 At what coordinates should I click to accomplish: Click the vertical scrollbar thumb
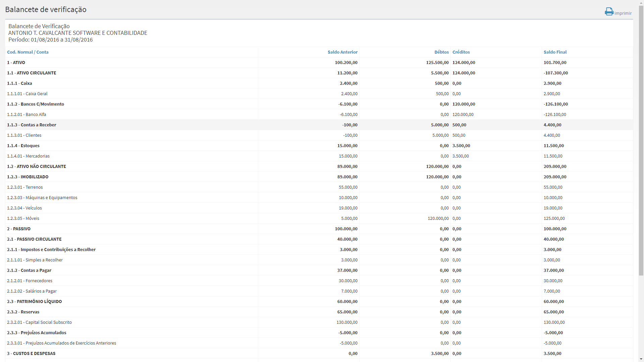point(641,141)
